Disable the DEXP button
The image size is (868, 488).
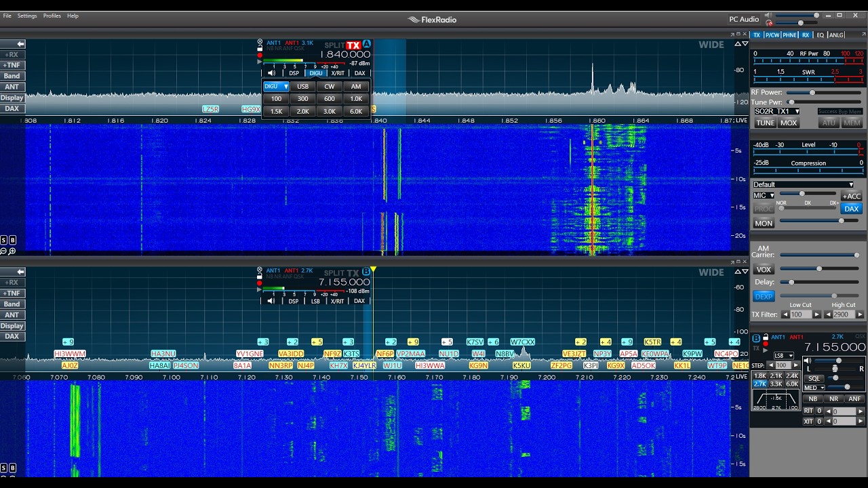(x=764, y=296)
